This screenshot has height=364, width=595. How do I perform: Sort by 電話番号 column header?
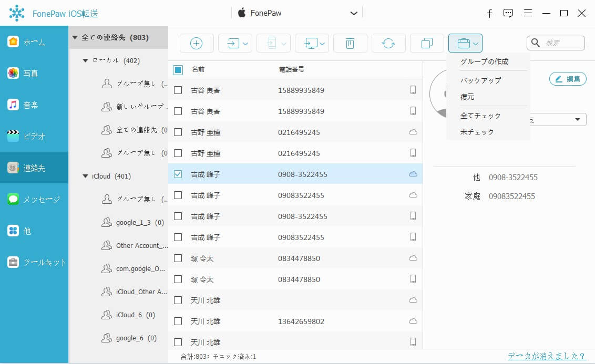coord(291,69)
